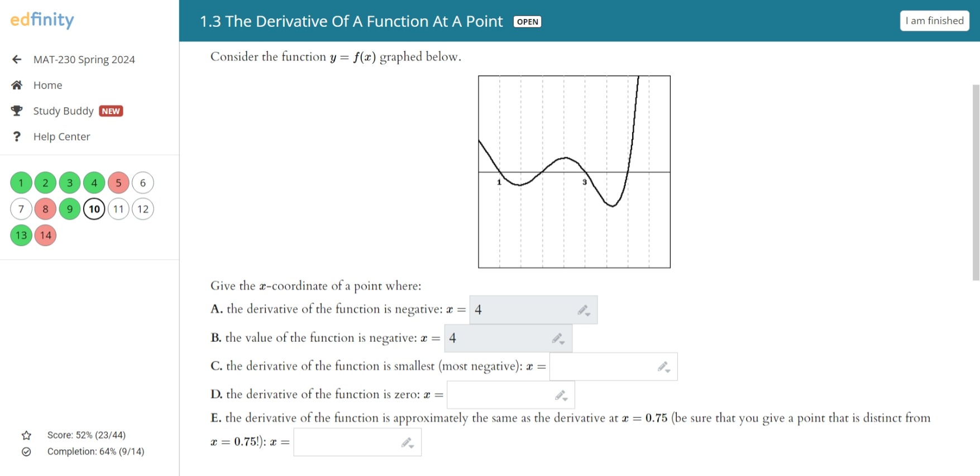Screen dimensions: 980x476
Task: Click the Completion checkmark icon
Action: click(x=26, y=452)
